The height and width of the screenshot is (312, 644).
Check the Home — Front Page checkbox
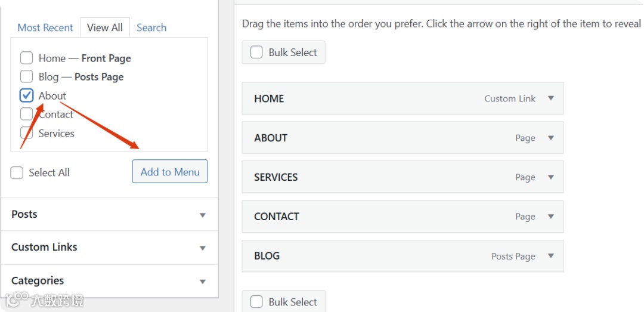(x=26, y=58)
